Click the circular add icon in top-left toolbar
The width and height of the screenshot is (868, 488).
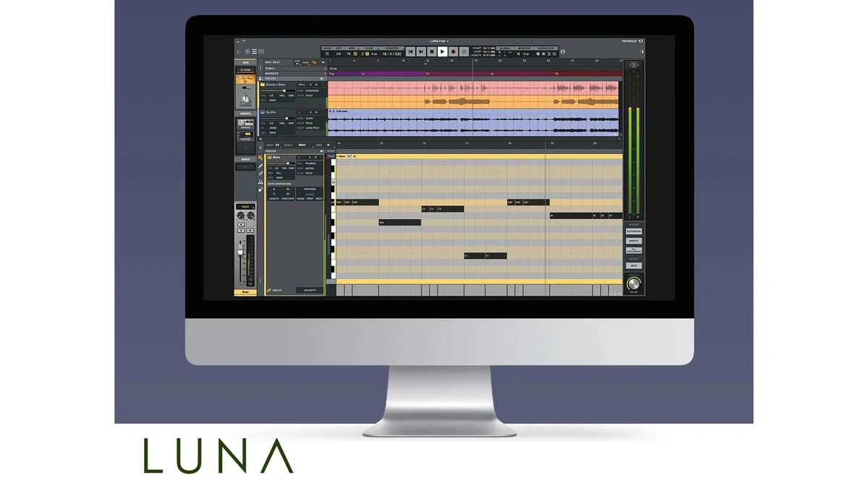247,51
